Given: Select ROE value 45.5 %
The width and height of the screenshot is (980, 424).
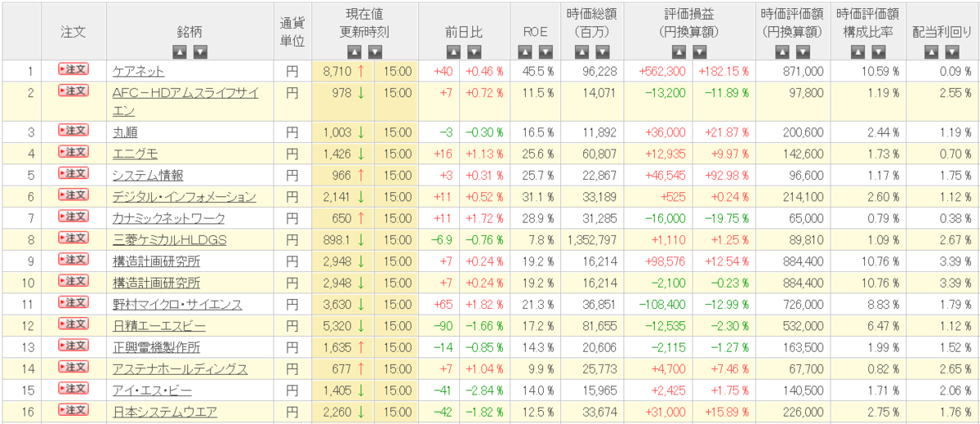Looking at the screenshot, I should [x=538, y=72].
